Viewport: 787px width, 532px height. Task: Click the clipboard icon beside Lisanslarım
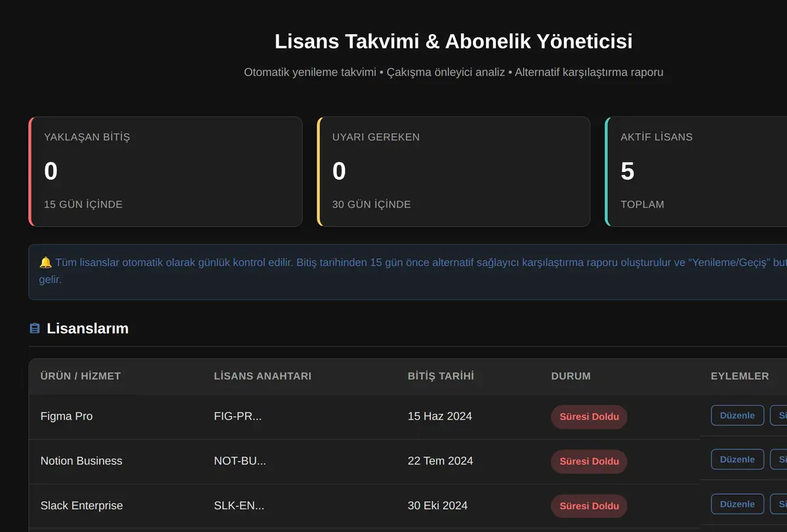point(35,328)
